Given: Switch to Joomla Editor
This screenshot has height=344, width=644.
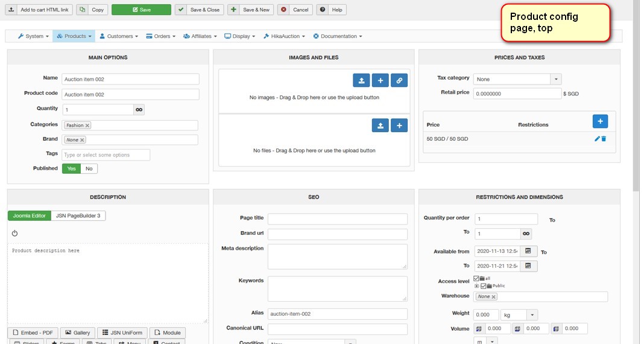Looking at the screenshot, I should (x=29, y=216).
